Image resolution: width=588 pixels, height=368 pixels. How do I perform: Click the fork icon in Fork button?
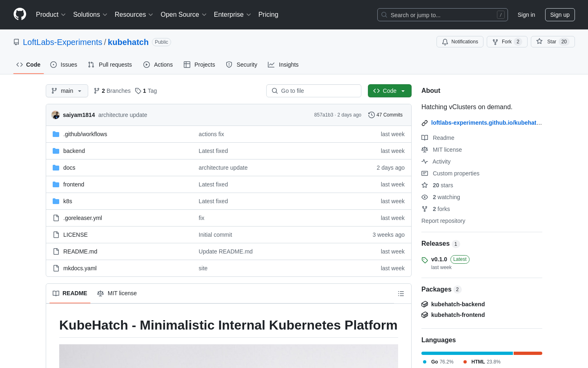495,42
